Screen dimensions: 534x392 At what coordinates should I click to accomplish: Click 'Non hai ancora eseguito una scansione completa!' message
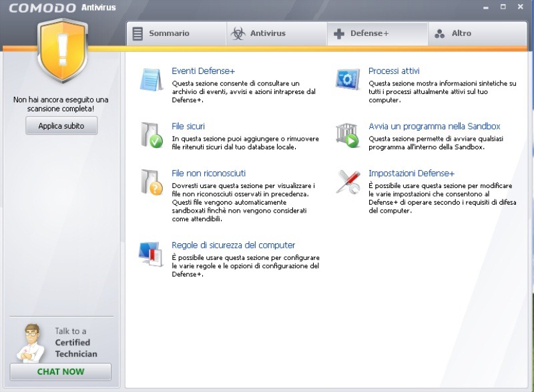(x=61, y=104)
